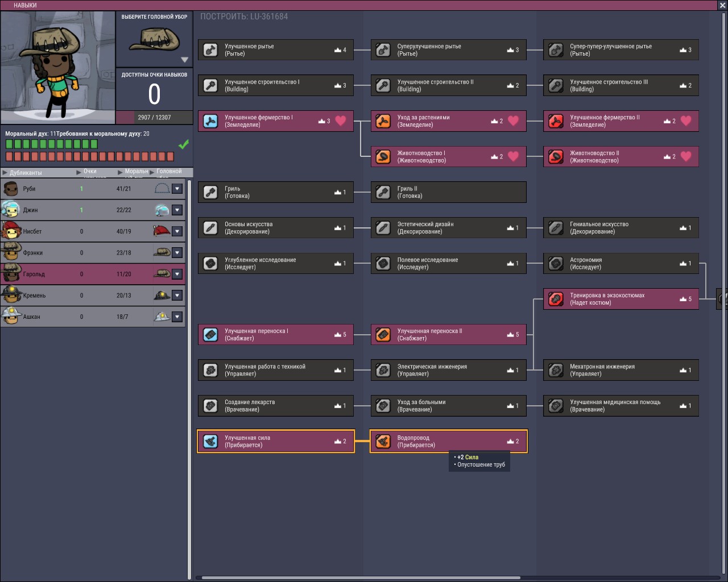Click the Супер-пупер-улучшенное рытье skill icon
Viewport: 728px width, 582px height.
coord(556,50)
